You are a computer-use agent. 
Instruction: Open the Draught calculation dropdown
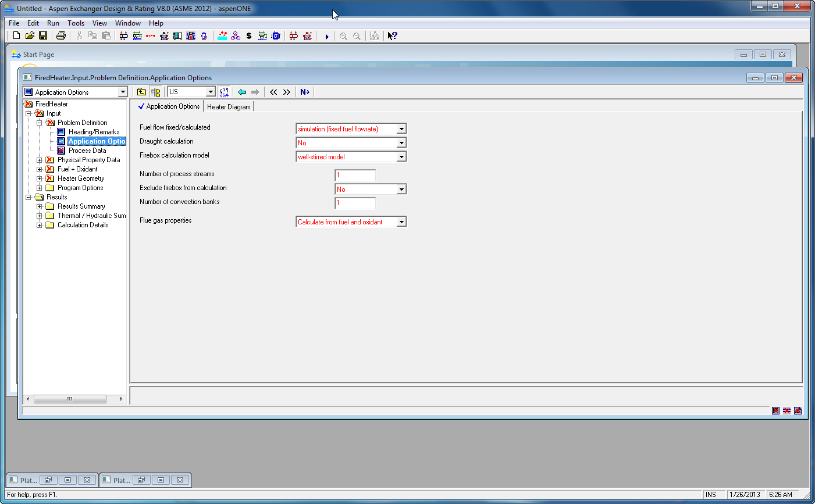401,143
